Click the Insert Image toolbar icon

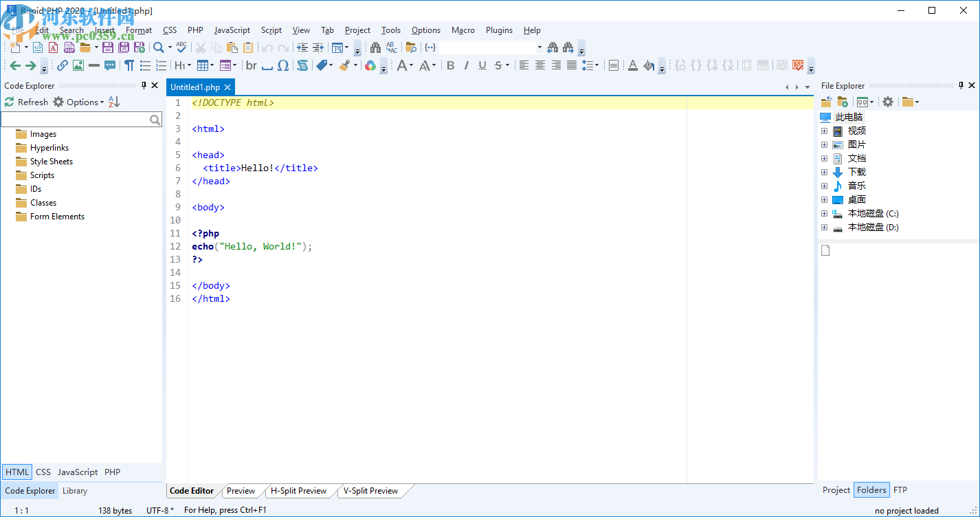point(78,65)
